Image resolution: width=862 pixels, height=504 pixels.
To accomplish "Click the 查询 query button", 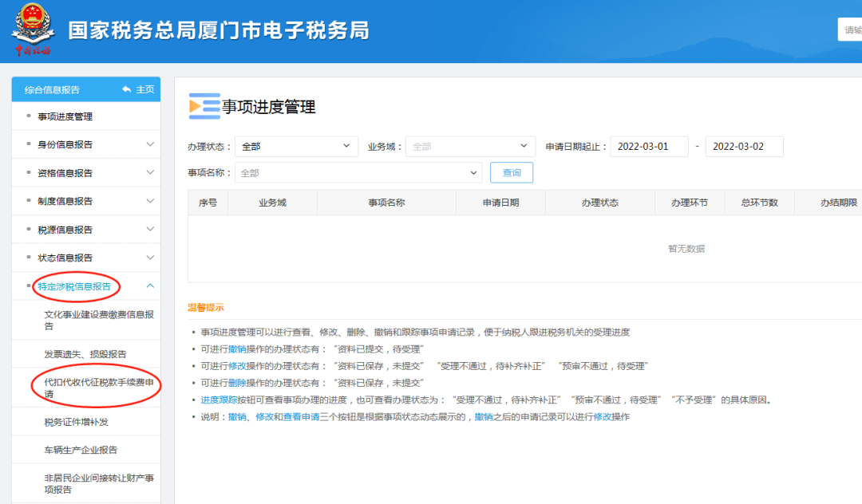I will click(x=511, y=172).
